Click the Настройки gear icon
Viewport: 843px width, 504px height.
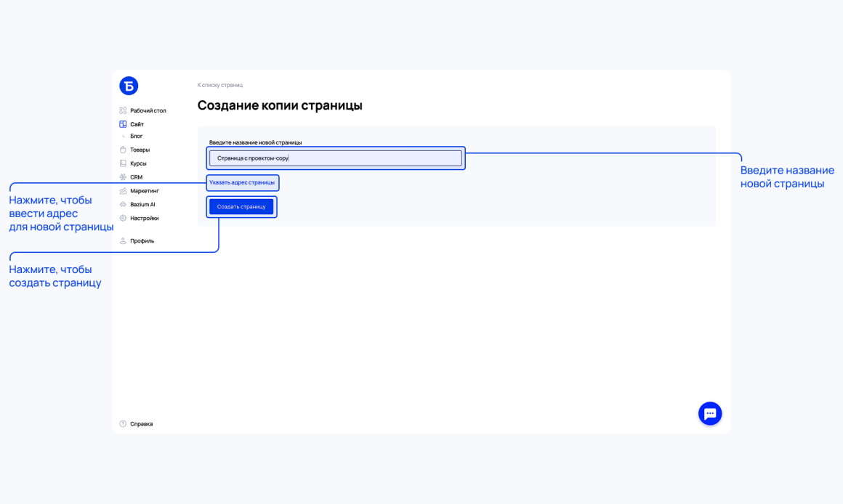[123, 218]
